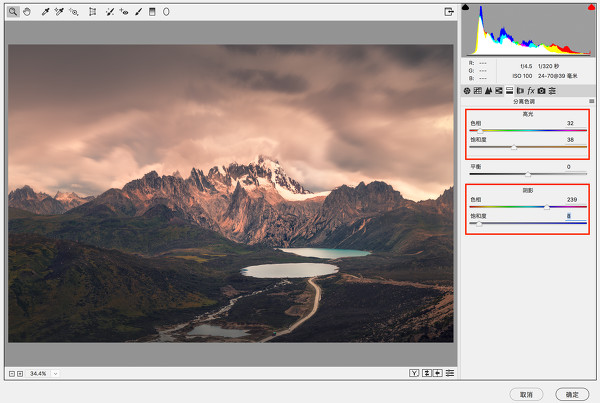The height and width of the screenshot is (403, 600).
Task: Swap before and after settings icon
Action: [x=427, y=373]
